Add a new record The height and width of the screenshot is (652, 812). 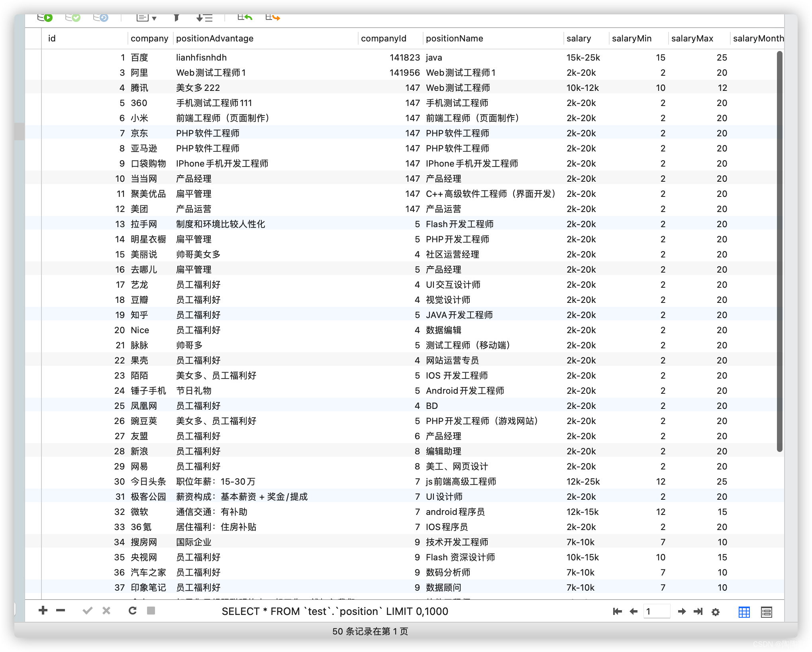pos(42,611)
